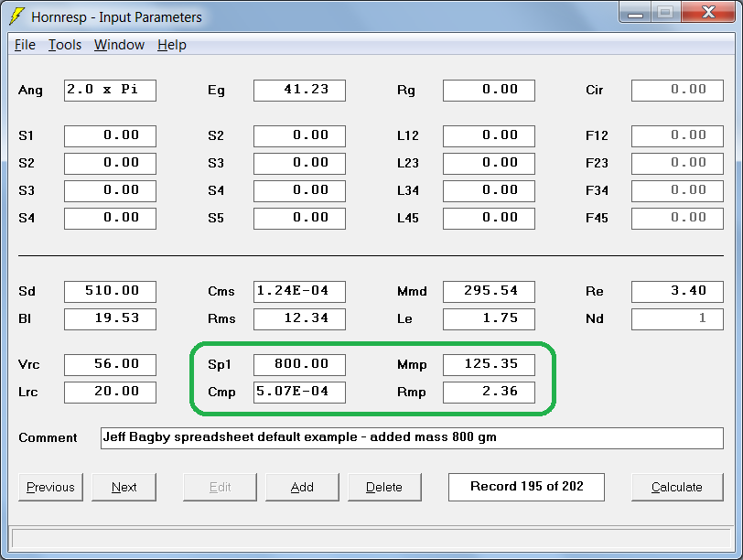Go to the Next record
The height and width of the screenshot is (560, 743).
tap(124, 487)
